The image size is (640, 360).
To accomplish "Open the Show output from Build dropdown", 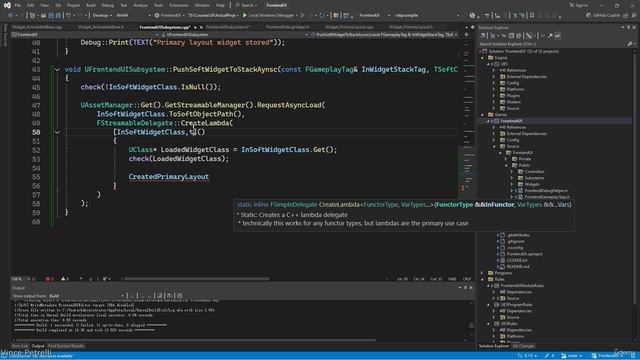I will click(x=87, y=296).
